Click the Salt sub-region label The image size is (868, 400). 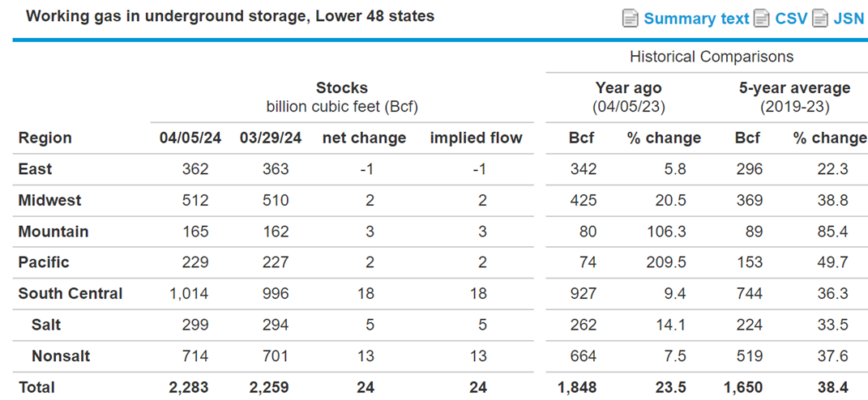(46, 324)
